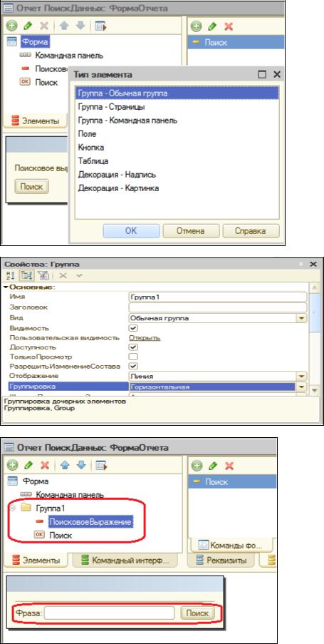Click confirm checkmark icon in Свойства toolbar
The height and width of the screenshot is (644, 324).
point(79,277)
